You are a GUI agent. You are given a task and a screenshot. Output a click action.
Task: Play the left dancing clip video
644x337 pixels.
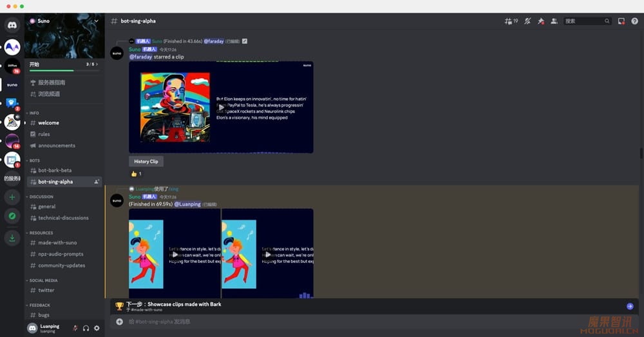pos(175,255)
